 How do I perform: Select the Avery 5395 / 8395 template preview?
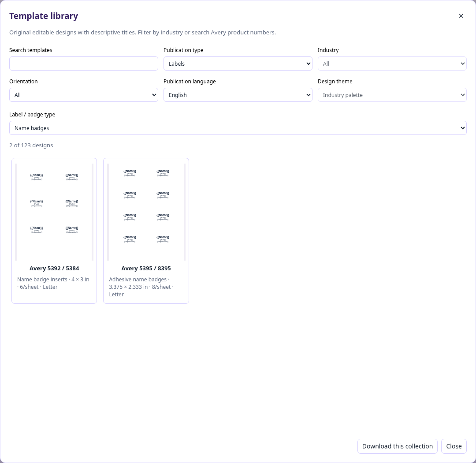tap(146, 212)
